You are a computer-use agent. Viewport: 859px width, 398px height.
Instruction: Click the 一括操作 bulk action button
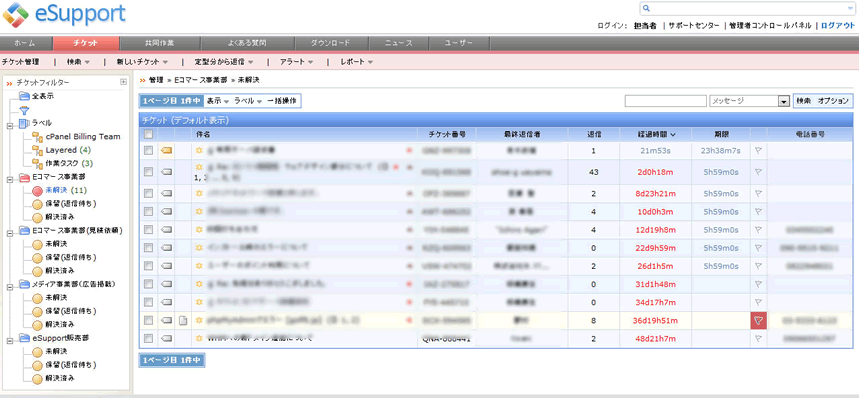click(x=282, y=101)
